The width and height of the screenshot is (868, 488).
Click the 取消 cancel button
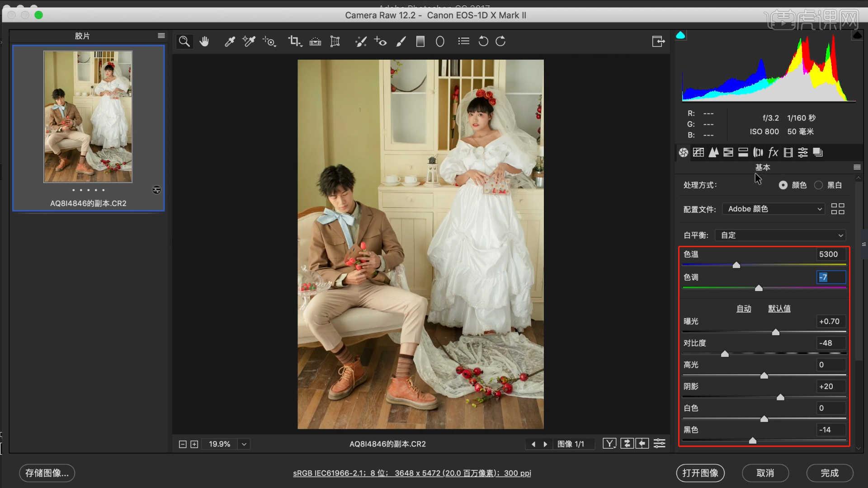[x=765, y=473]
